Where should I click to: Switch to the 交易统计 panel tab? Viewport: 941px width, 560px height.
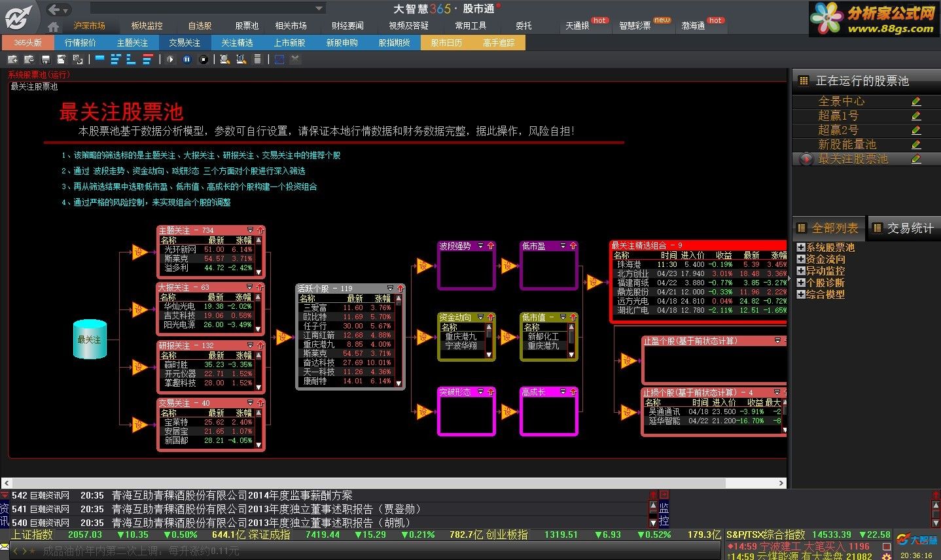[904, 228]
